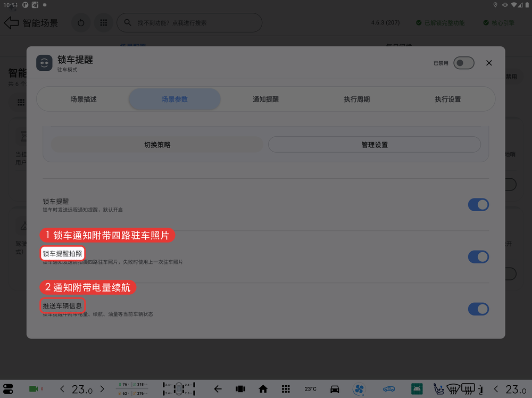This screenshot has width=532, height=398.
Task: Open the 通知提醒 tab
Action: click(265, 99)
